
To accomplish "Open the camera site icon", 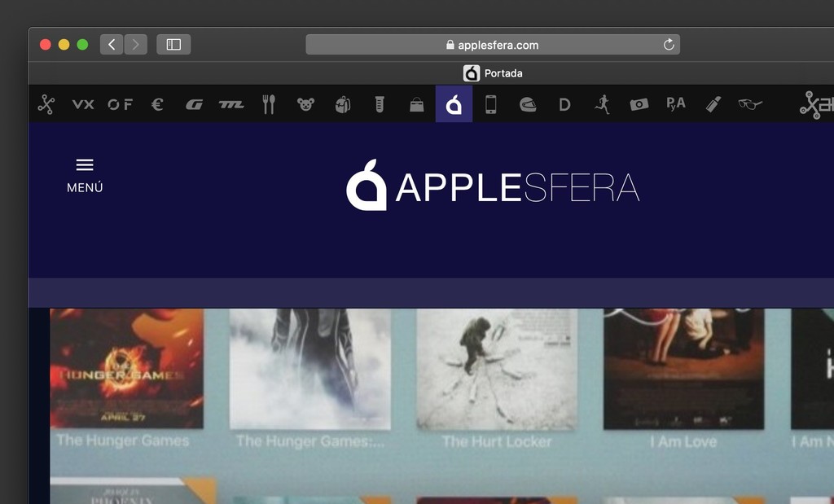I will pyautogui.click(x=639, y=104).
